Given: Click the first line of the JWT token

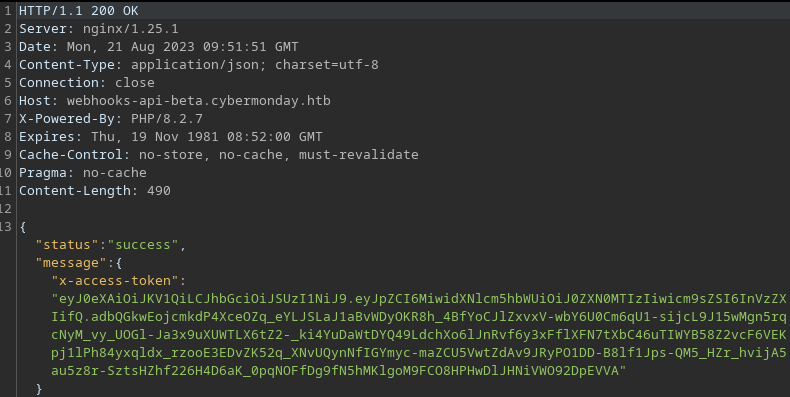Looking at the screenshot, I should pyautogui.click(x=419, y=299).
